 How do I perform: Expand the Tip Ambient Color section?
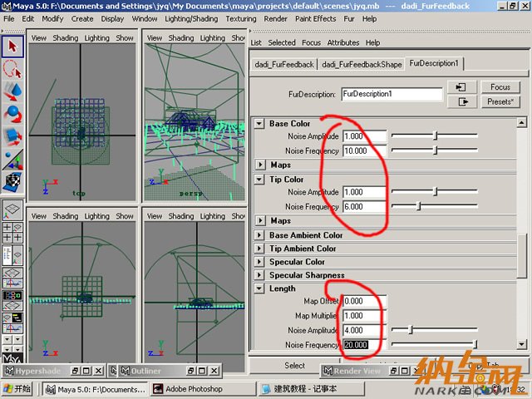coord(259,249)
